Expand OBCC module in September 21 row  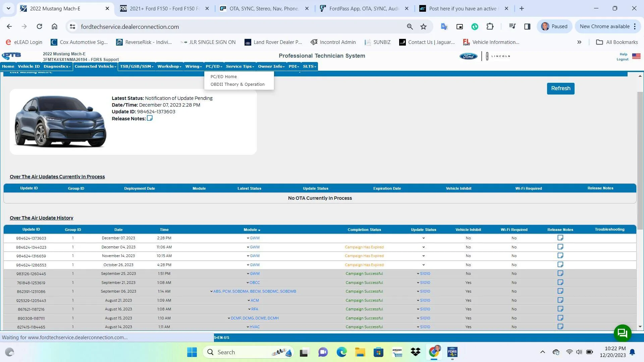point(253,283)
